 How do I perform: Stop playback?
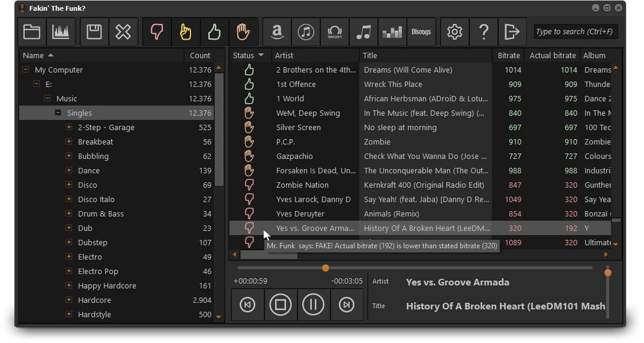pos(280,305)
